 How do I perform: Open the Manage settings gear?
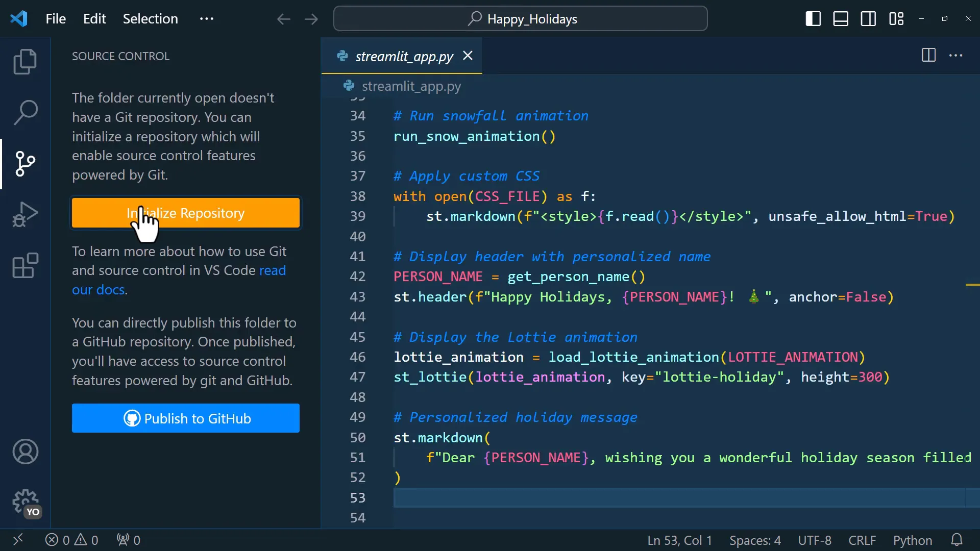[25, 503]
